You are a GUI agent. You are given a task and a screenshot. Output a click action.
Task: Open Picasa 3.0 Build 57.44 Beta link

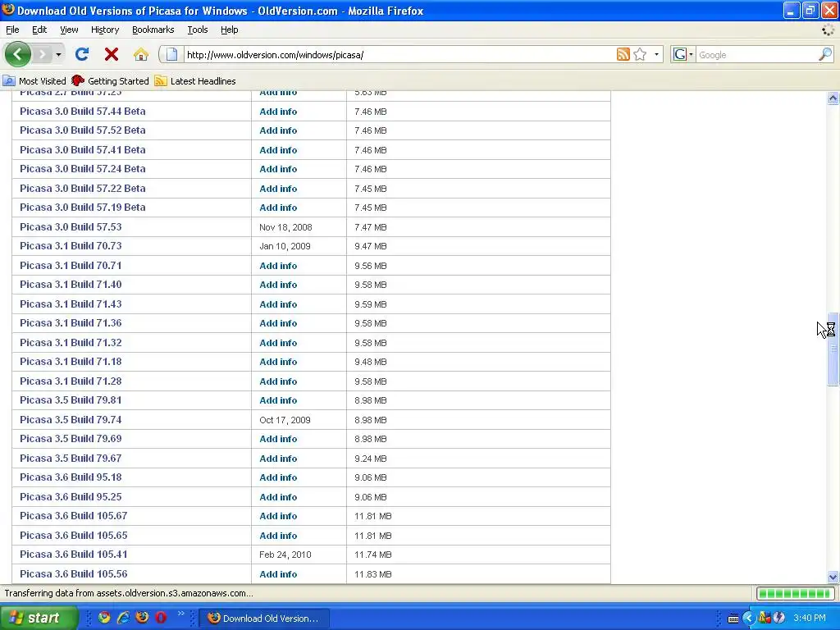pos(83,111)
